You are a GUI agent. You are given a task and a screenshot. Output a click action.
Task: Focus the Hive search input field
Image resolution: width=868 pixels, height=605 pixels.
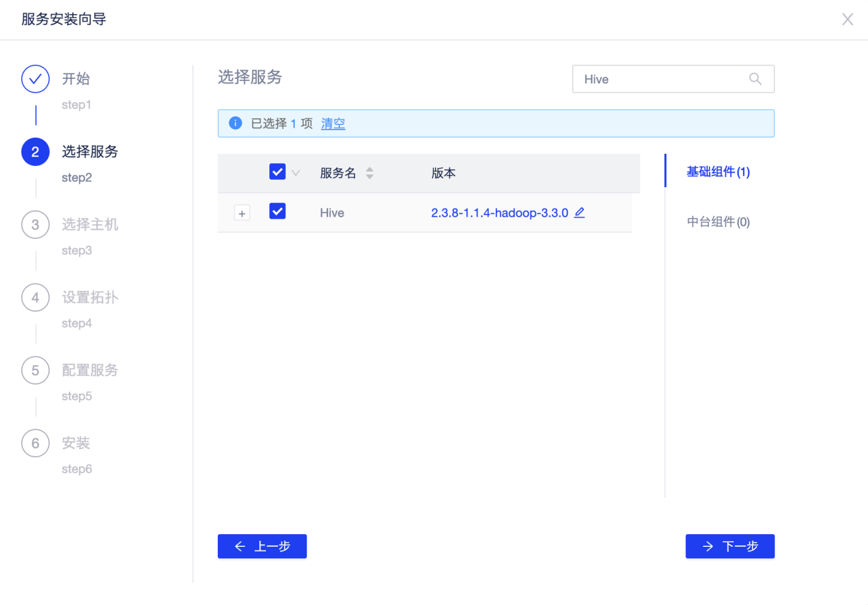673,79
